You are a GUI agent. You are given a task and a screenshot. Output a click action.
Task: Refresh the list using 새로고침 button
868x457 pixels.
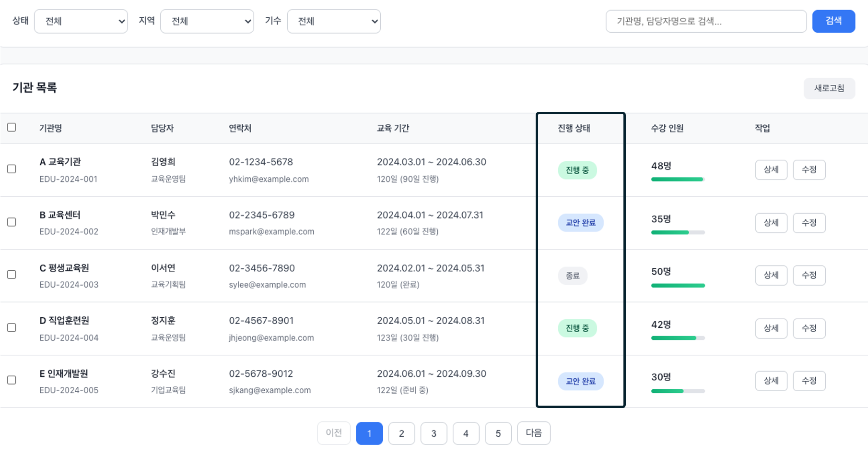pyautogui.click(x=829, y=88)
